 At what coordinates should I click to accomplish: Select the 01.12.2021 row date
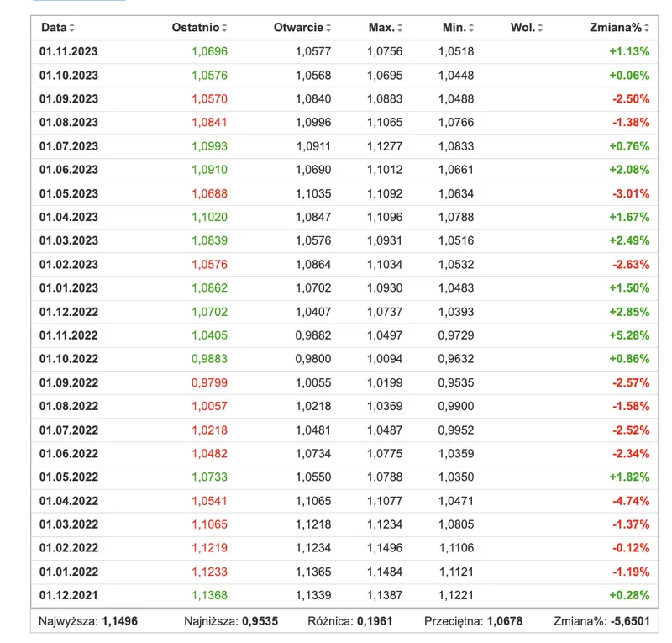(x=69, y=595)
